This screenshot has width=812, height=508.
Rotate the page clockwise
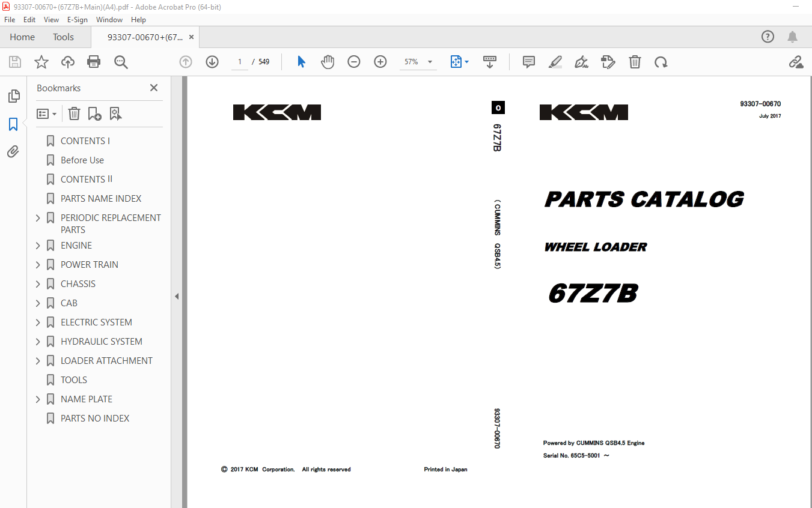661,62
